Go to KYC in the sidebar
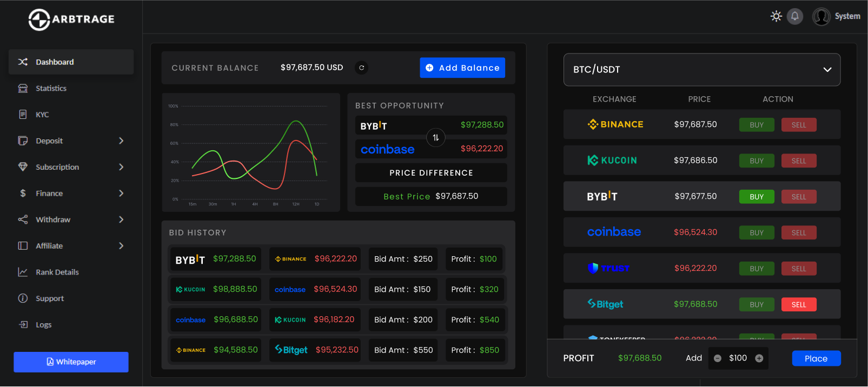Viewport: 868px width, 387px height. point(42,115)
